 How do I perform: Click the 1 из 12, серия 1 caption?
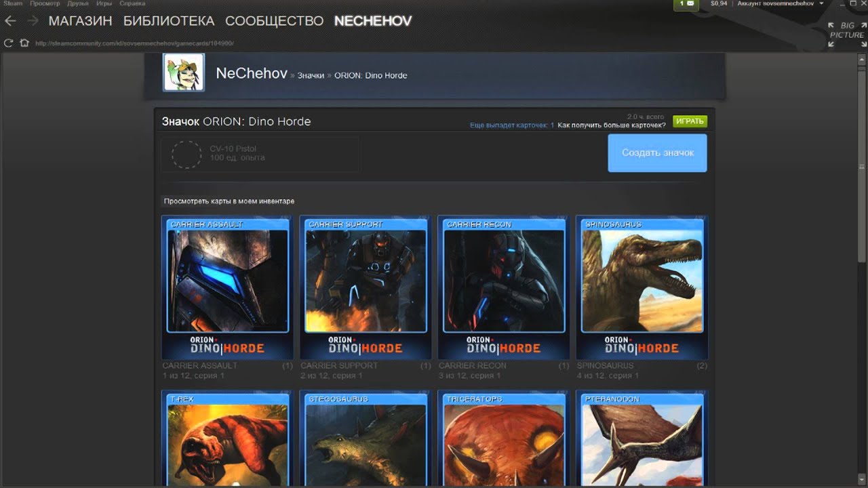pyautogui.click(x=193, y=375)
